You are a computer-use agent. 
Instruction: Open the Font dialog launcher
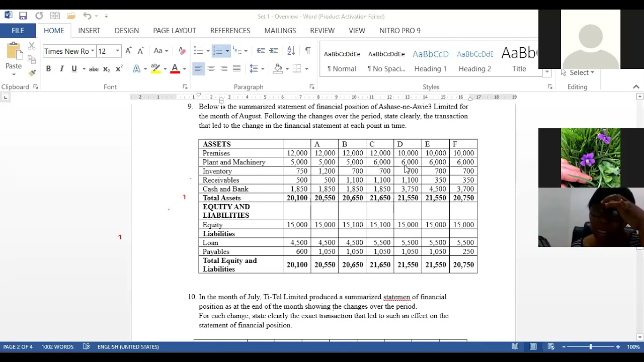(x=185, y=87)
